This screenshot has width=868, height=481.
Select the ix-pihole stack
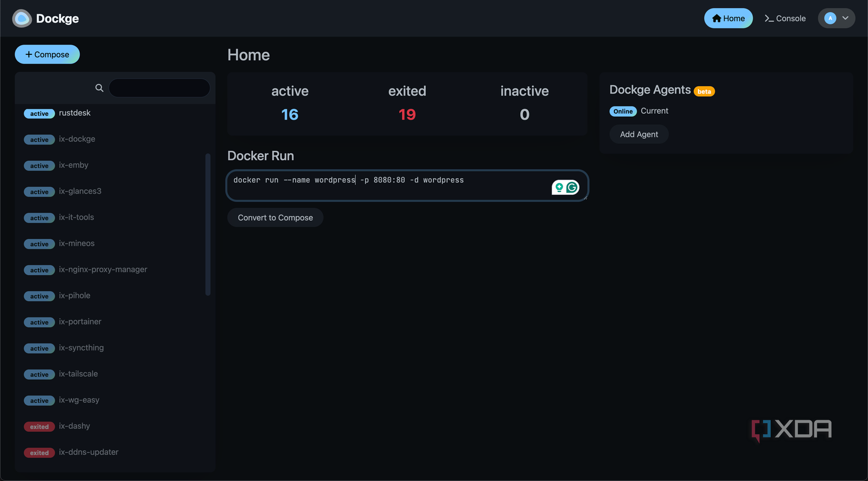click(x=115, y=295)
